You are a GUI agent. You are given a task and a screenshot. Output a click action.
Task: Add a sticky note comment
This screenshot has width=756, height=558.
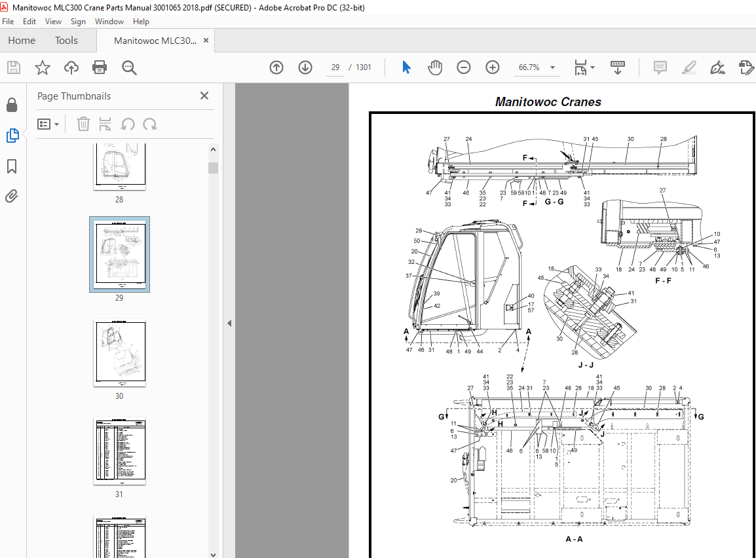coord(660,67)
